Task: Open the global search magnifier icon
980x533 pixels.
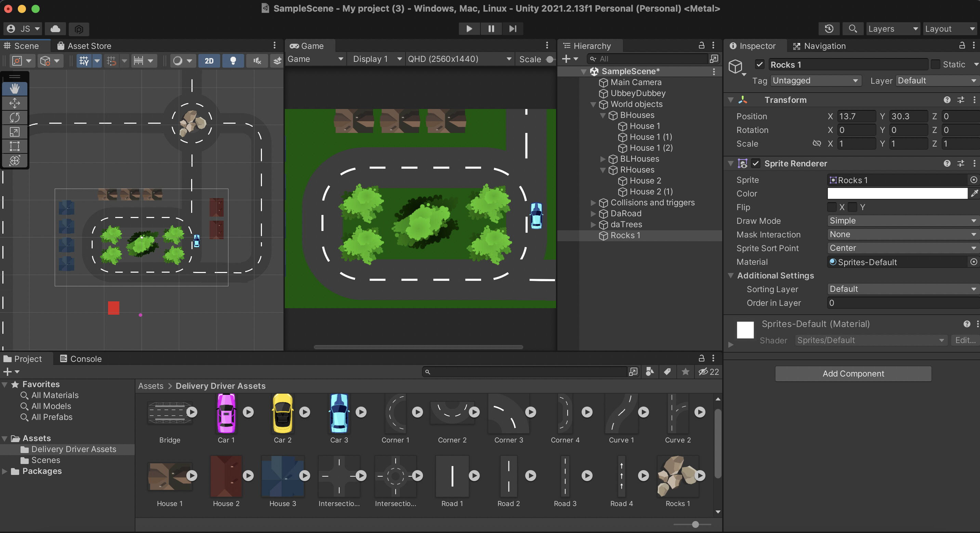Action: (x=852, y=28)
